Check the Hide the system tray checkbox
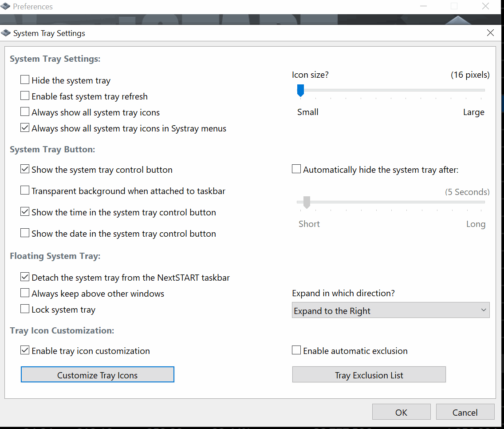The width and height of the screenshot is (504, 429). pyautogui.click(x=25, y=80)
